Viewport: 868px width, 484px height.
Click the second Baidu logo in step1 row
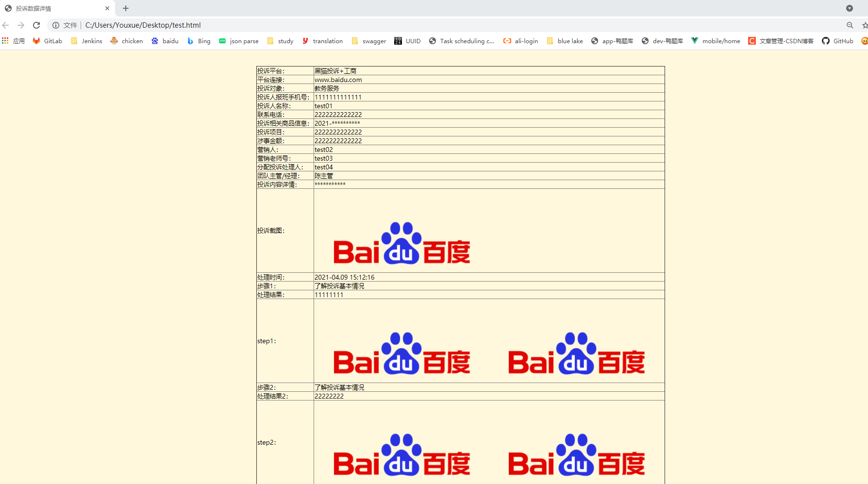point(577,353)
